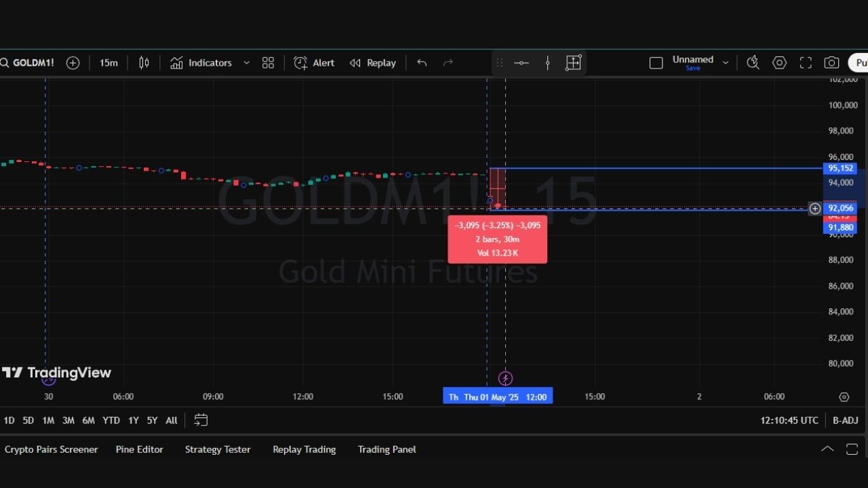Open the time axis settings gear

pyautogui.click(x=844, y=396)
